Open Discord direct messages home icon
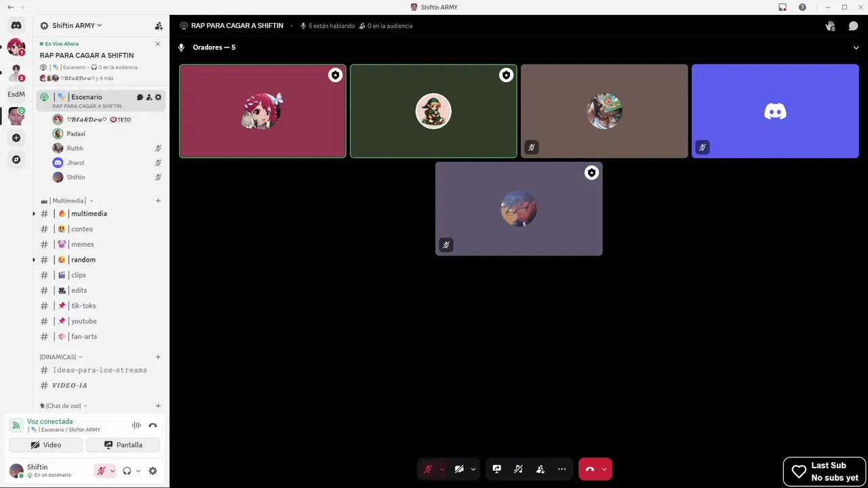Image resolution: width=868 pixels, height=488 pixels. pos(16,25)
